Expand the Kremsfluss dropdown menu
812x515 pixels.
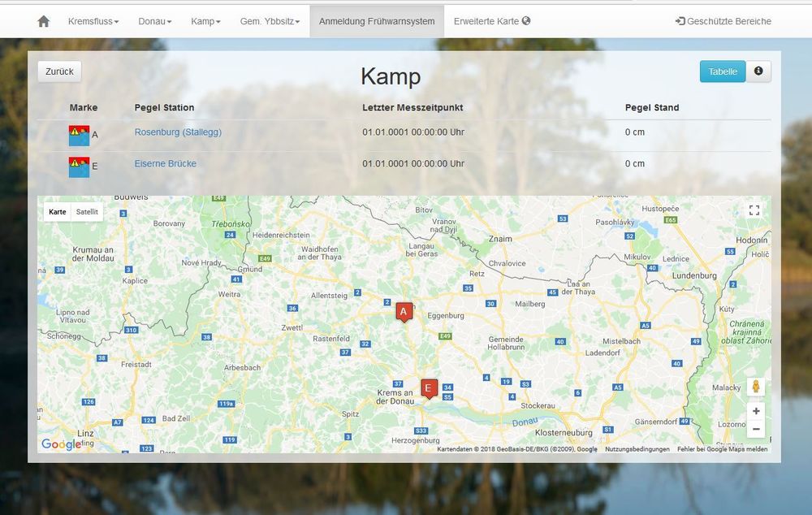click(x=93, y=21)
